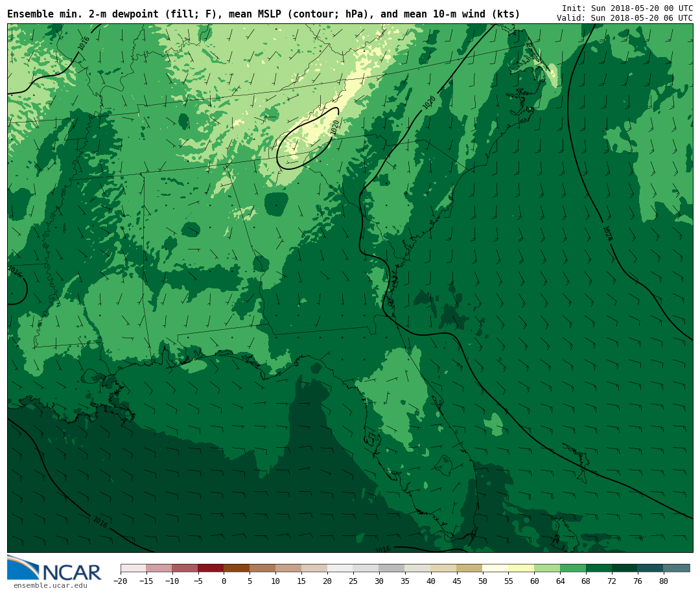The height and width of the screenshot is (593, 700).
Task: Pick the gray swatch between 30 and 35
Action: tap(391, 568)
